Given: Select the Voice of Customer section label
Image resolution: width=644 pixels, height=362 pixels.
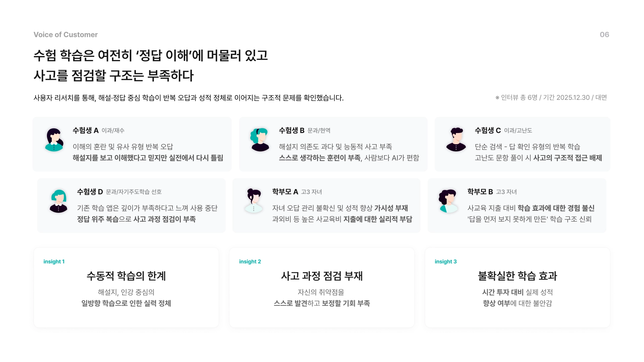Looking at the screenshot, I should coord(65,35).
